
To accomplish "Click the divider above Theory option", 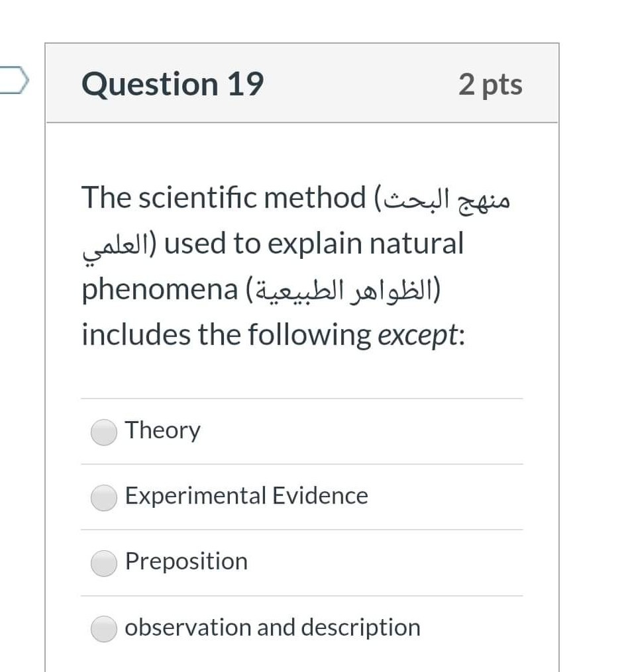I will tap(302, 398).
